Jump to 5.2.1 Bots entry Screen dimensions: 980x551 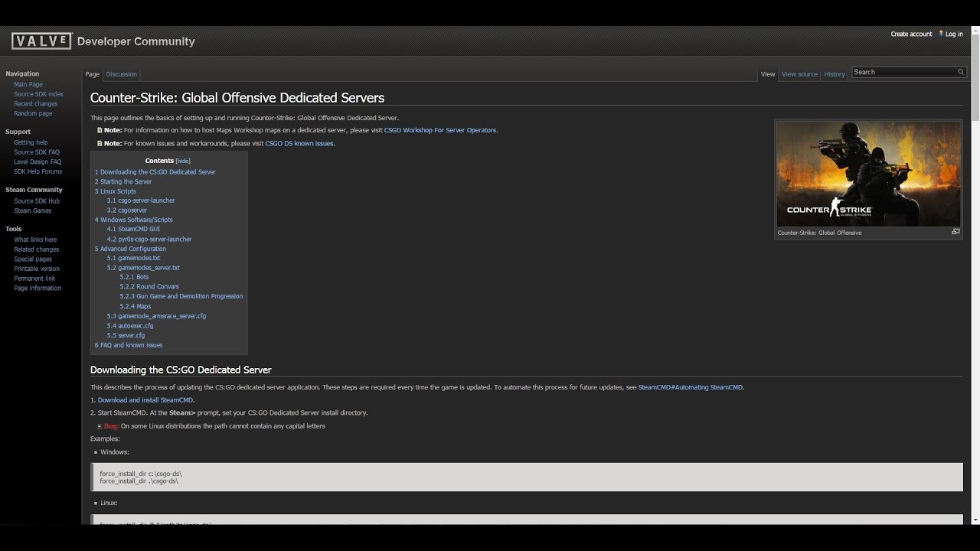point(134,277)
